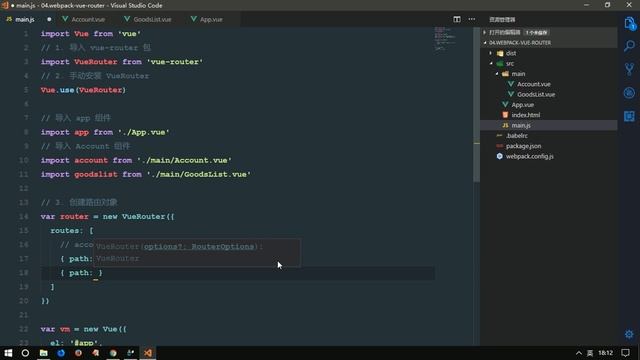Open File Explorer from the taskbar

coord(43,353)
